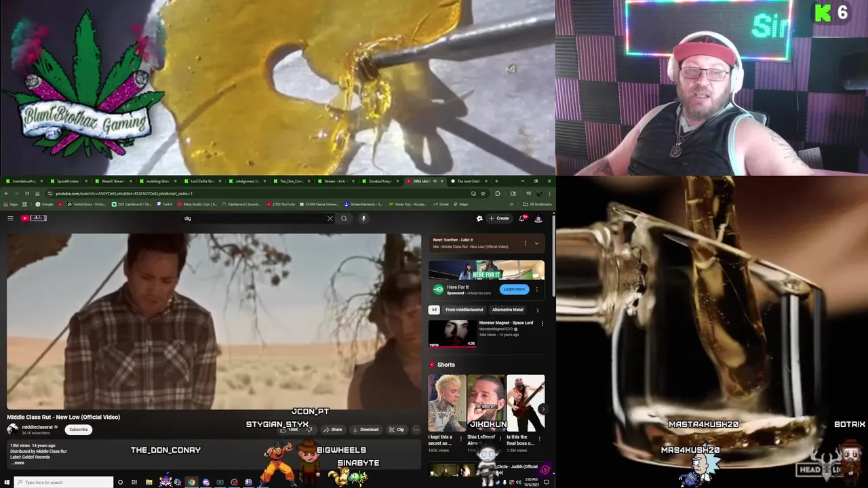Image resolution: width=868 pixels, height=488 pixels.
Task: Expand the description with ...more
Action: [x=18, y=463]
